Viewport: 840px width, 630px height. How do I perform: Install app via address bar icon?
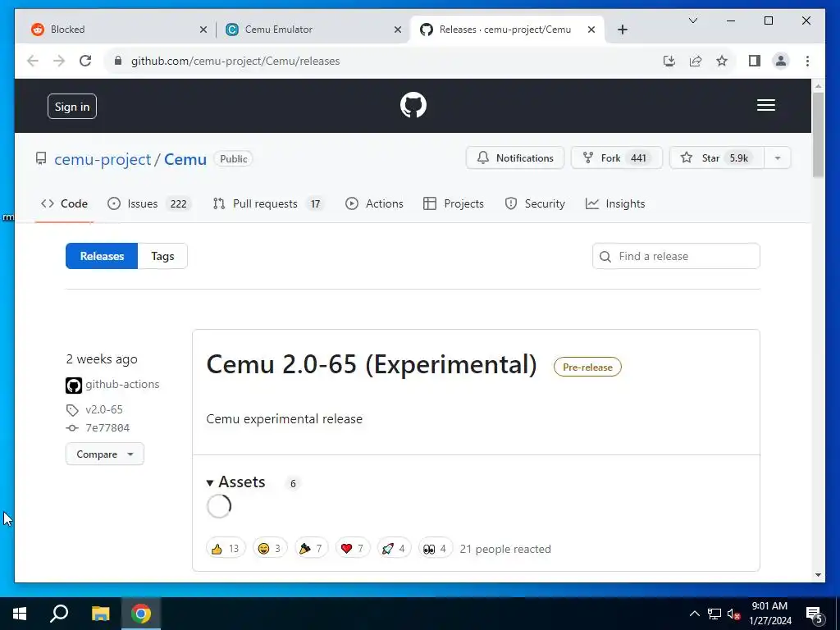[669, 61]
